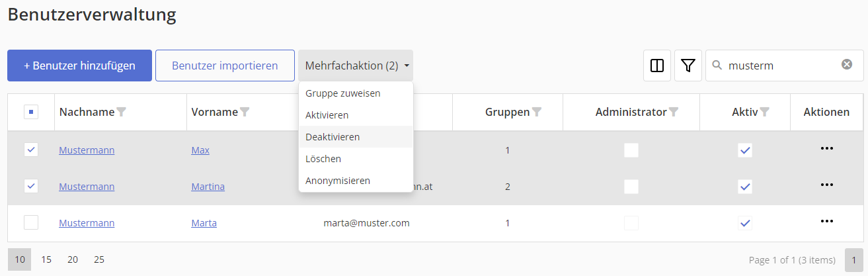Open actions menu for Martina's row
Image resolution: width=868 pixels, height=276 pixels.
[x=826, y=185]
